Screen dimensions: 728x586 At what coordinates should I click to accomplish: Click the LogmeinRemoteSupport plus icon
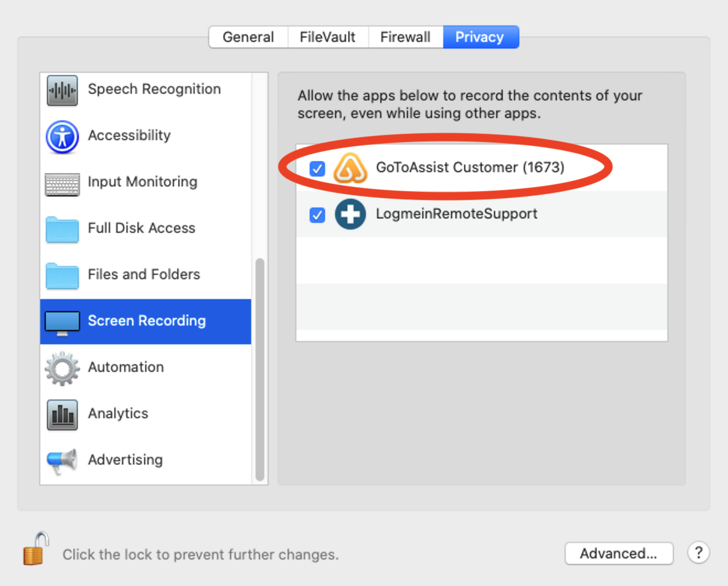coord(350,214)
